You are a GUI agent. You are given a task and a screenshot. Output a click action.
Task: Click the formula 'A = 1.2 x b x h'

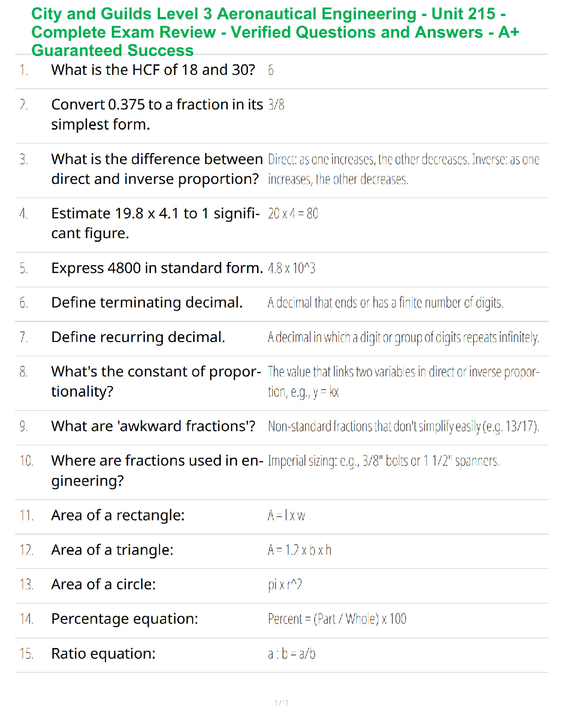[299, 550]
